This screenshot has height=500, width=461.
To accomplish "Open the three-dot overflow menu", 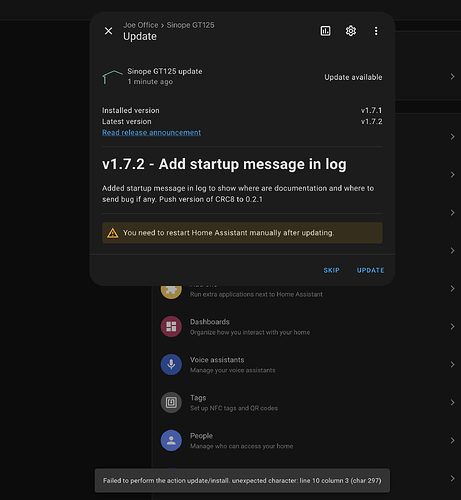I will tap(376, 31).
